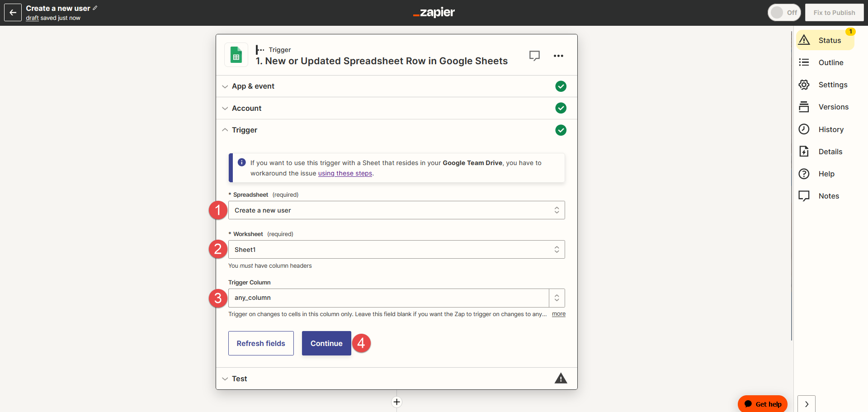Image resolution: width=868 pixels, height=412 pixels.
Task: Open the Trigger Column dropdown arrows
Action: tap(557, 298)
